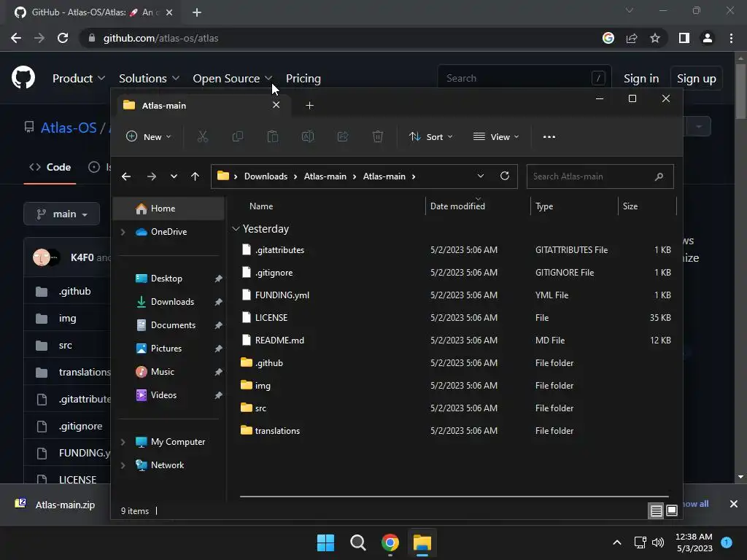747x560 pixels.
Task: Open the View dropdown in Explorer
Action: (x=496, y=136)
